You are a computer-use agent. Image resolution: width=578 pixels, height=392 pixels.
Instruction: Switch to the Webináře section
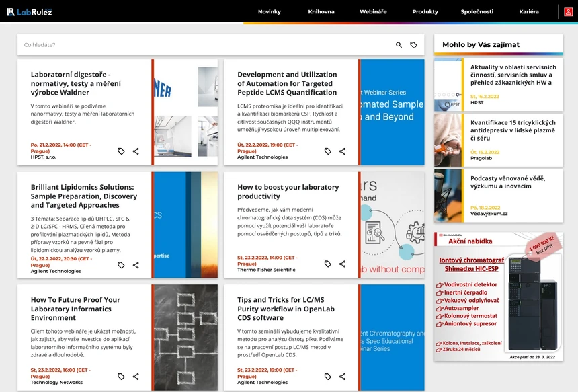coord(373,12)
